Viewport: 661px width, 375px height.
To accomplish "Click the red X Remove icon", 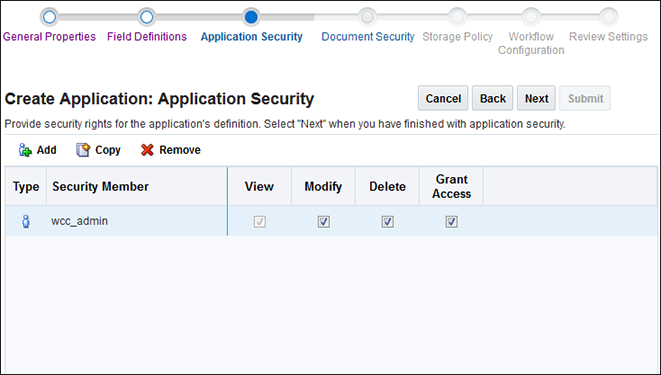I will 147,150.
